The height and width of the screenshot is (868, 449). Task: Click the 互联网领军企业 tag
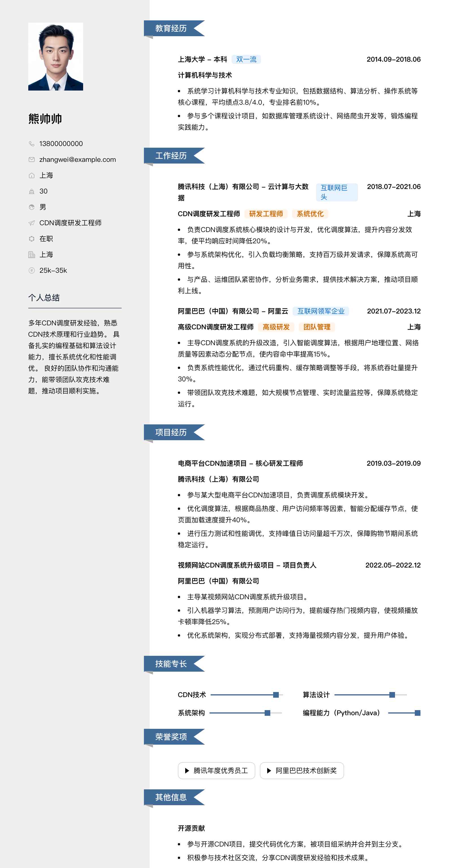coord(321,311)
